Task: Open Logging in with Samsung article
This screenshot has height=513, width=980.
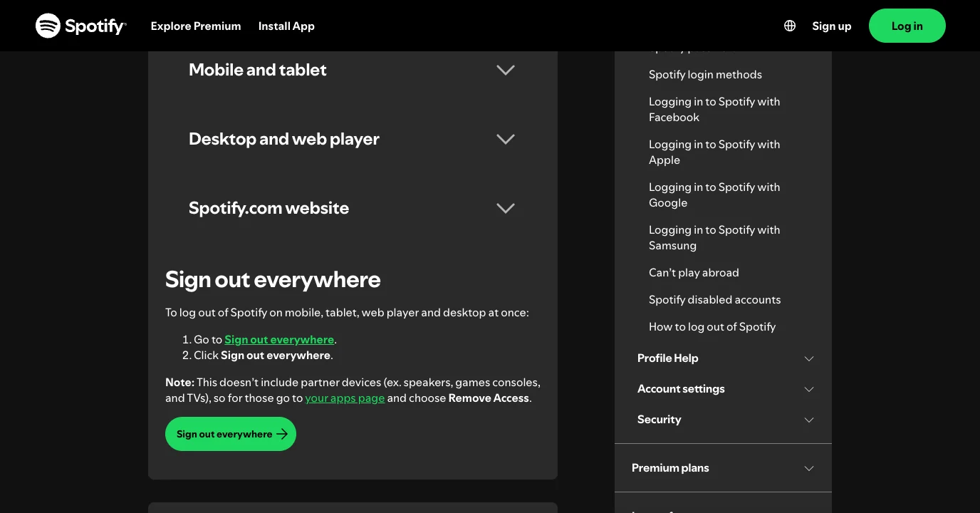Action: pyautogui.click(x=714, y=238)
